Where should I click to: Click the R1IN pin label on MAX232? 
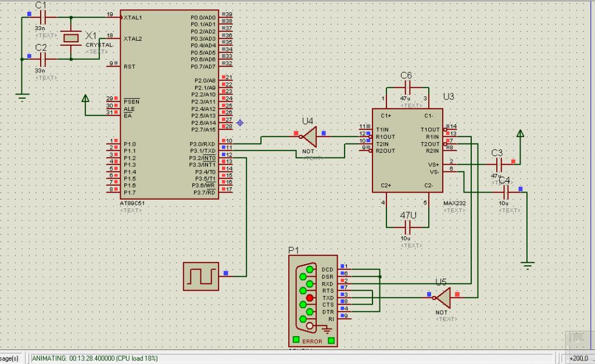pos(432,137)
